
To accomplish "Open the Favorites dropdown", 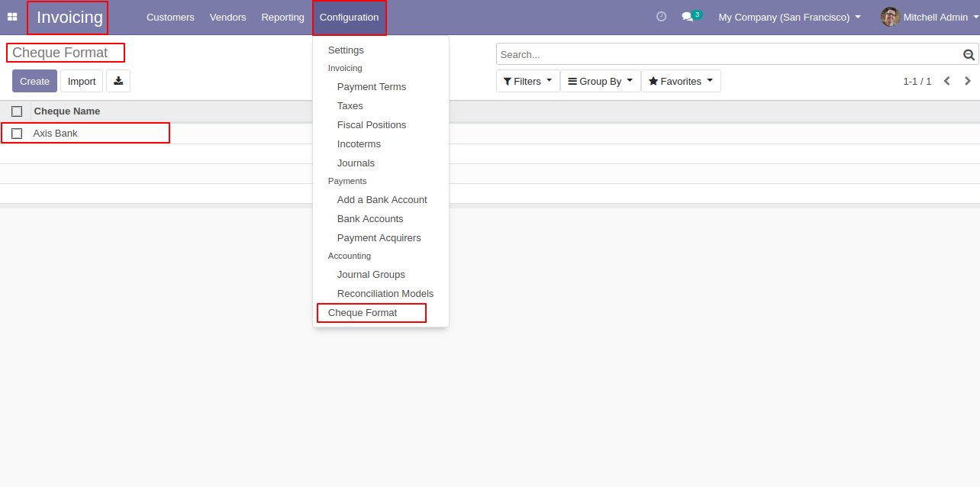I will 681,81.
